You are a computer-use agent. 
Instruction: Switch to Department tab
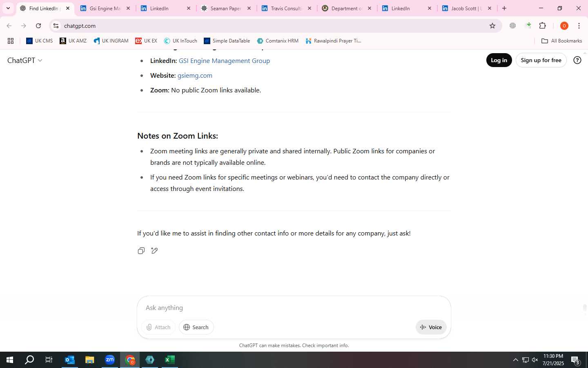[346, 8]
